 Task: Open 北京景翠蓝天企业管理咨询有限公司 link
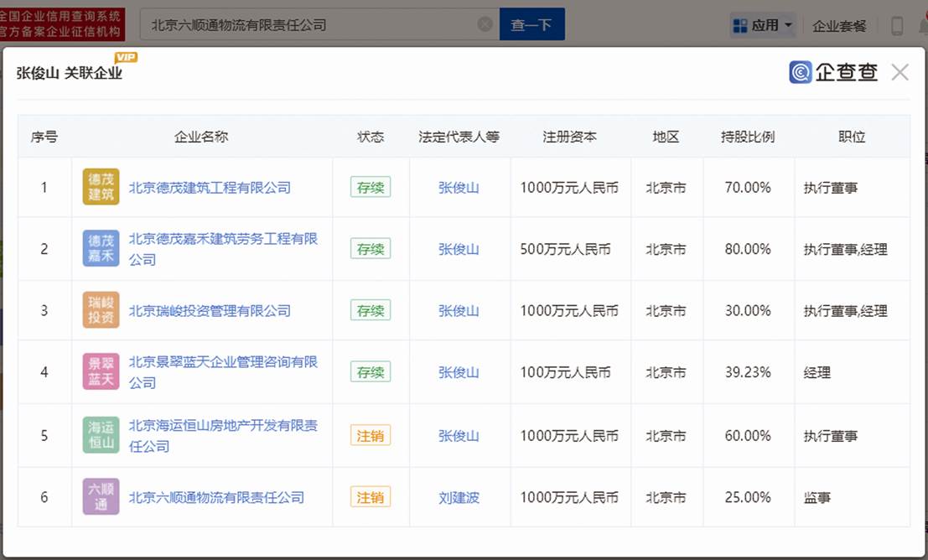pyautogui.click(x=223, y=371)
